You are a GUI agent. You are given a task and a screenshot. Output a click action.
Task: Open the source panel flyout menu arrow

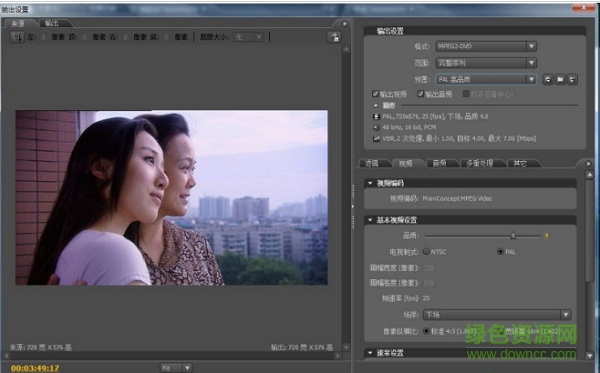[344, 24]
